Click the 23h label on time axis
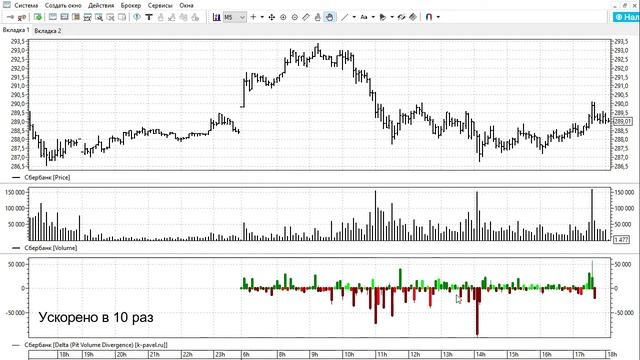640x360 pixels. [220, 355]
